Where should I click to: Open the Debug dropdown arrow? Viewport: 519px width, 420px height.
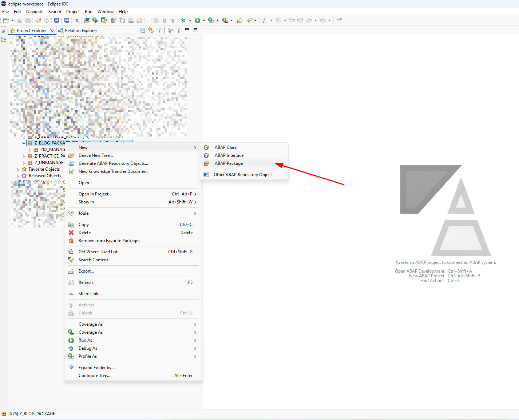(x=190, y=20)
